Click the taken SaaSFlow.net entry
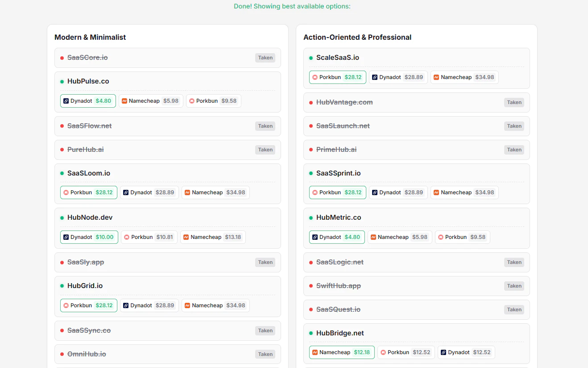The height and width of the screenshot is (368, 588). point(168,126)
